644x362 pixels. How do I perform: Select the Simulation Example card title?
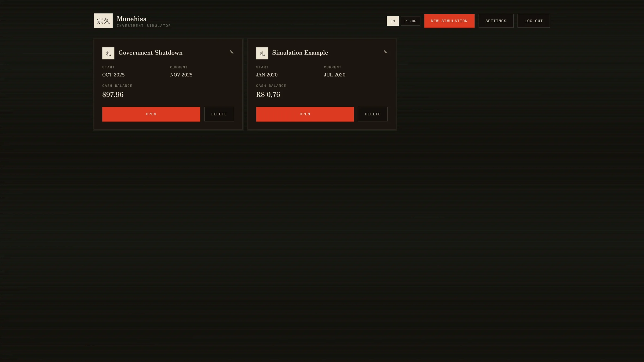[x=300, y=53]
